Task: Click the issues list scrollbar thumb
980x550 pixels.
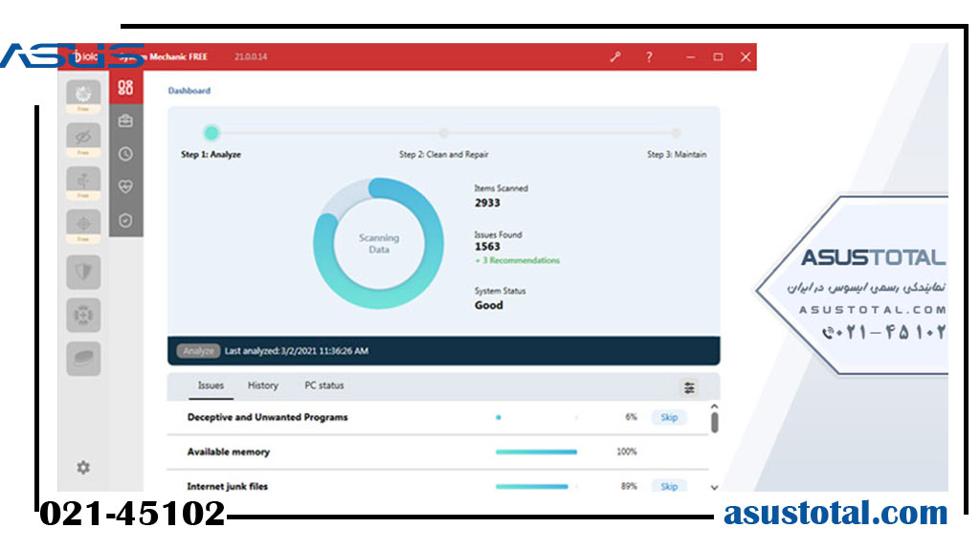Action: [714, 423]
